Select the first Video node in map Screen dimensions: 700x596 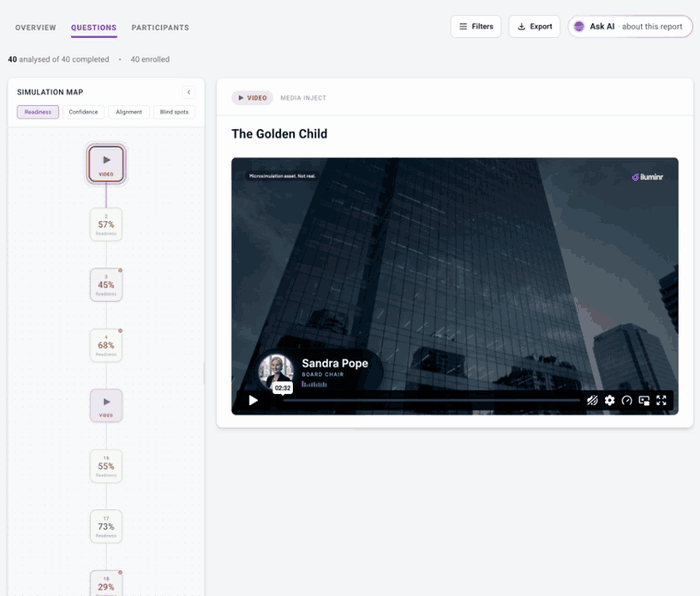point(106,164)
